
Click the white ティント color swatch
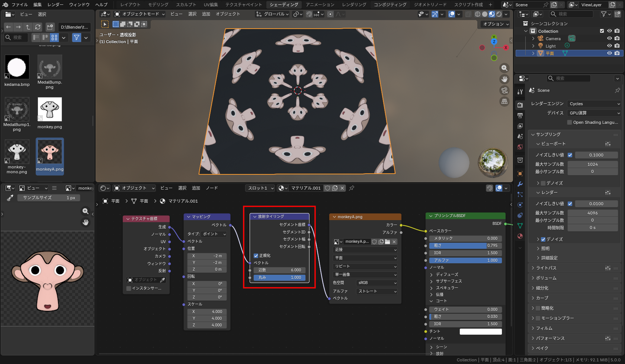click(481, 332)
